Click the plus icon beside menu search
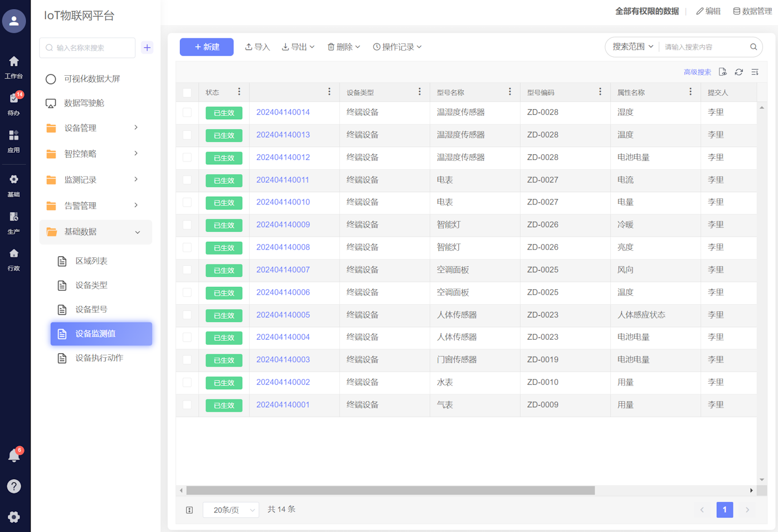Screen dimensions: 778x532 [x=147, y=48]
